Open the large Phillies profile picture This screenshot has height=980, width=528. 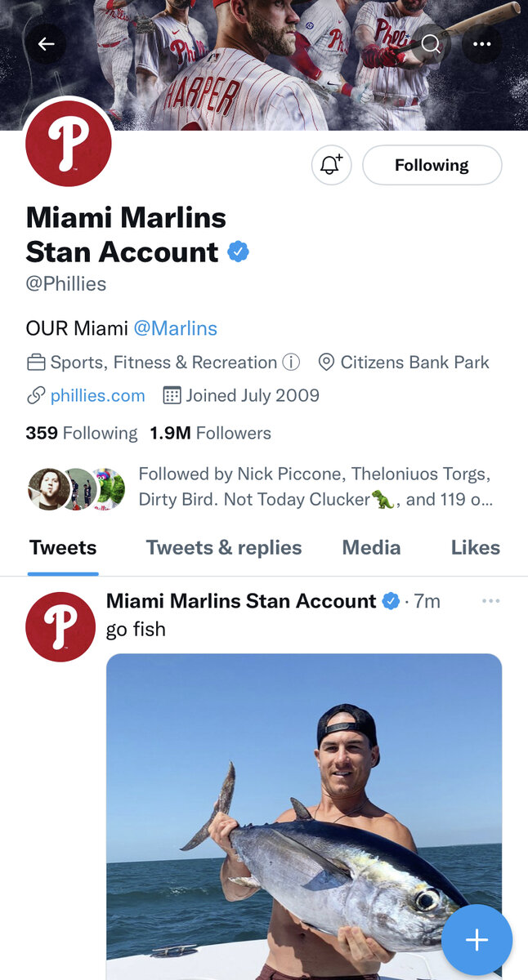(x=69, y=144)
